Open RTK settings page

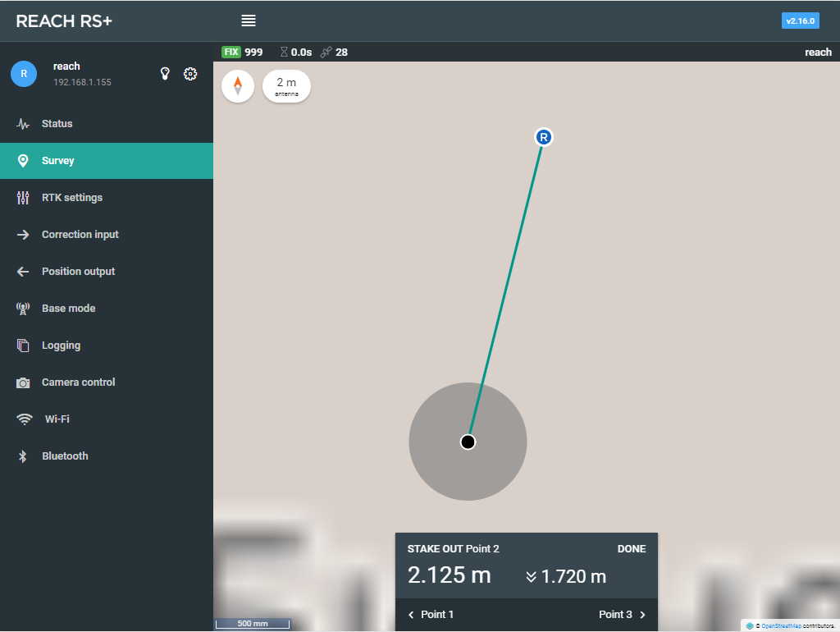(107, 198)
